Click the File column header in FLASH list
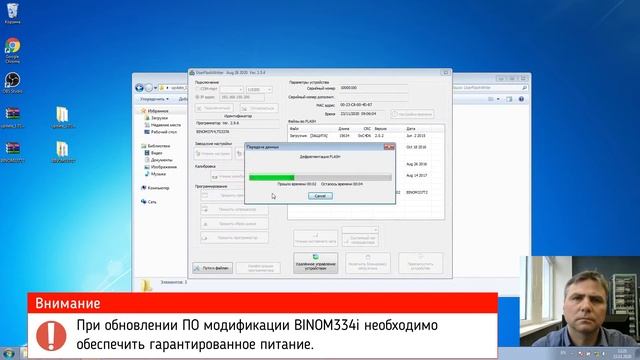This screenshot has width=640, height=360. pos(294,129)
